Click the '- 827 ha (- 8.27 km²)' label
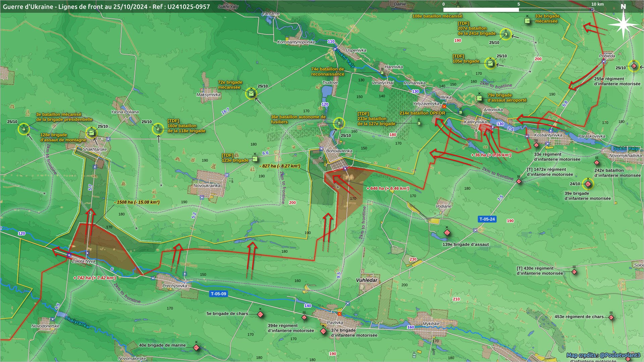 pyautogui.click(x=280, y=166)
